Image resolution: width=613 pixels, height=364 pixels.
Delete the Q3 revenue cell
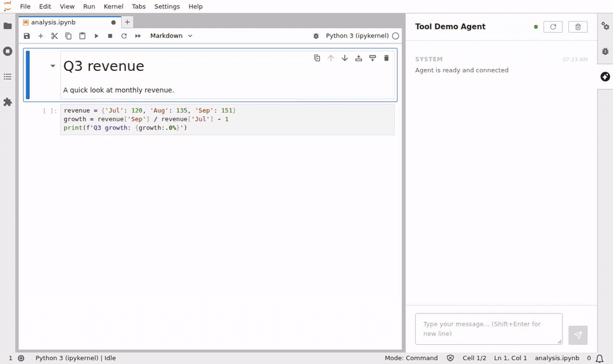386,58
